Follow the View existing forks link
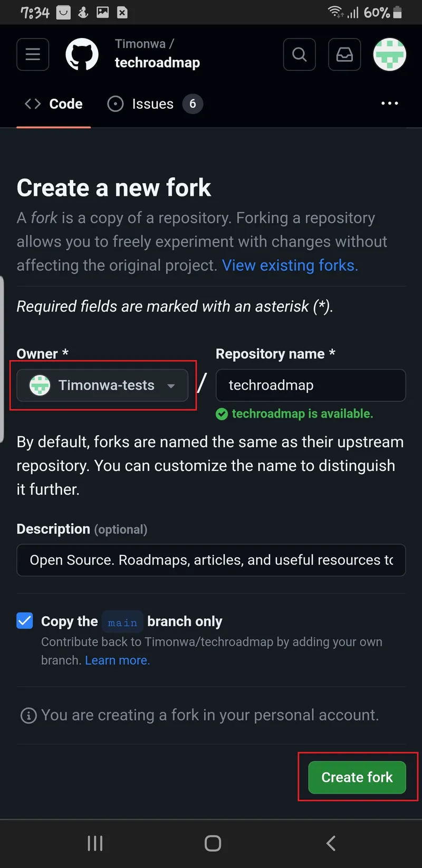Image resolution: width=422 pixels, height=868 pixels. (289, 265)
